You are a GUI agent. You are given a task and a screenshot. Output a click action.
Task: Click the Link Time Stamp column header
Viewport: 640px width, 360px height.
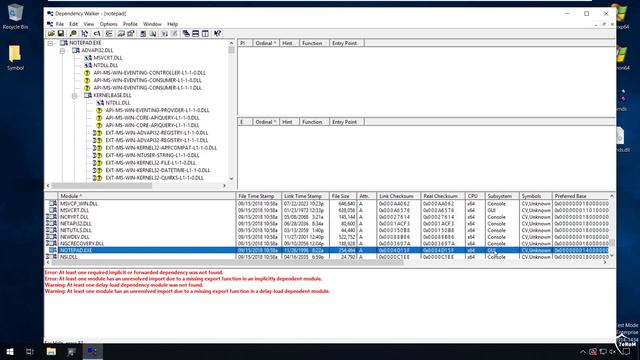[x=305, y=196]
